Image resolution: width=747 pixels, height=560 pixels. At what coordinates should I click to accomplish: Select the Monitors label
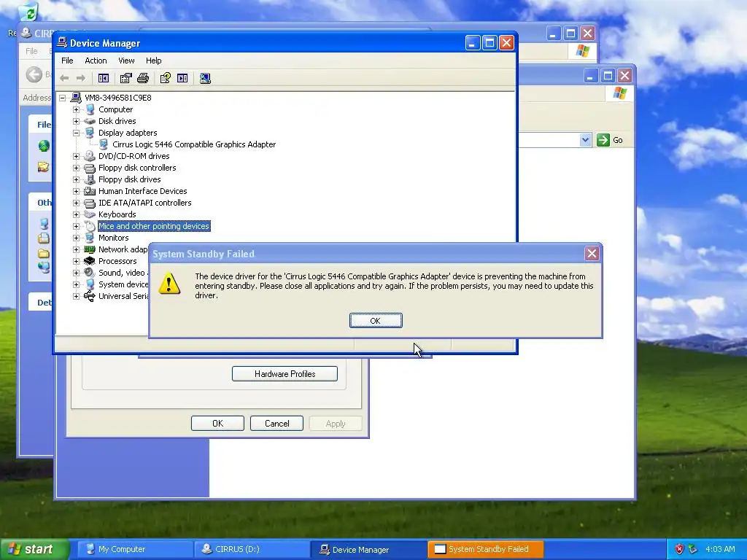click(x=113, y=238)
